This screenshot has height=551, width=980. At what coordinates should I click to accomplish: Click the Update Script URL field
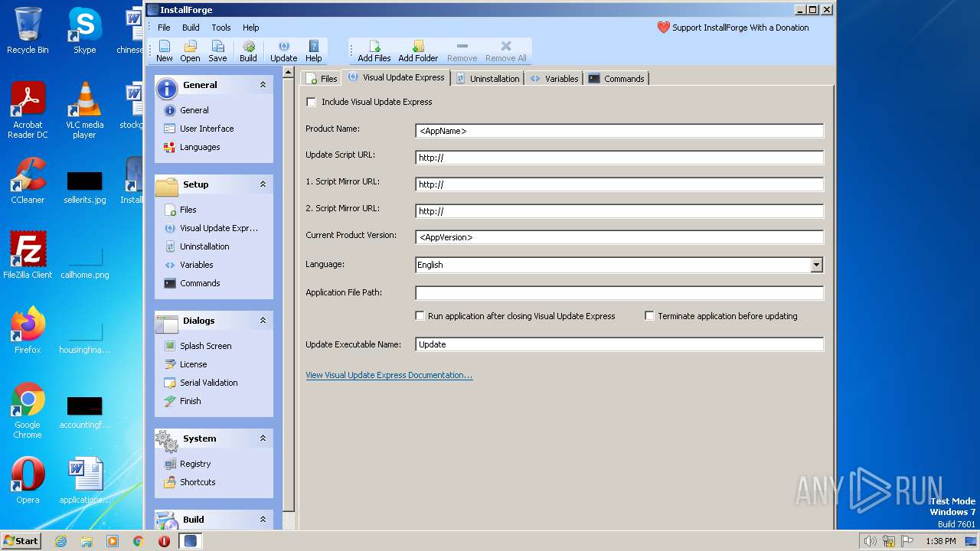click(619, 158)
